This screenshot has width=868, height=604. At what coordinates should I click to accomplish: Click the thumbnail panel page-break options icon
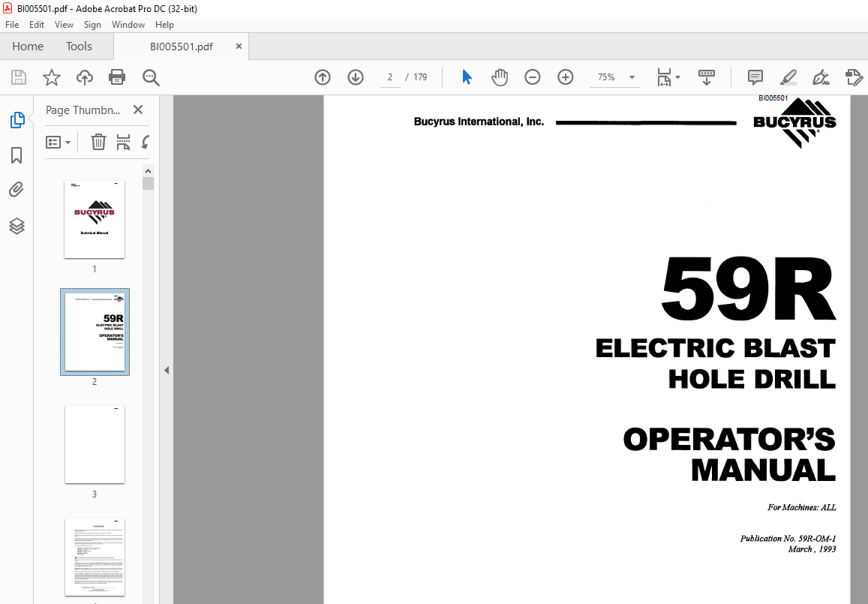123,143
